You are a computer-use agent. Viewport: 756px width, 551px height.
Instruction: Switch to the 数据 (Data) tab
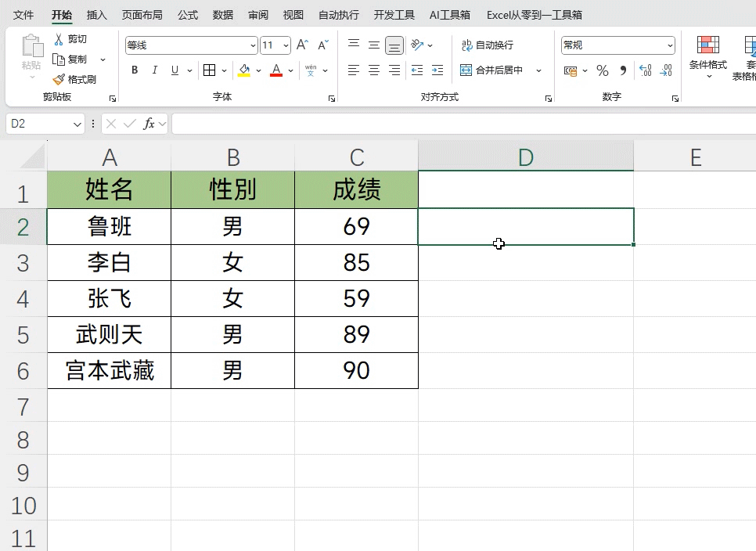[x=223, y=15]
